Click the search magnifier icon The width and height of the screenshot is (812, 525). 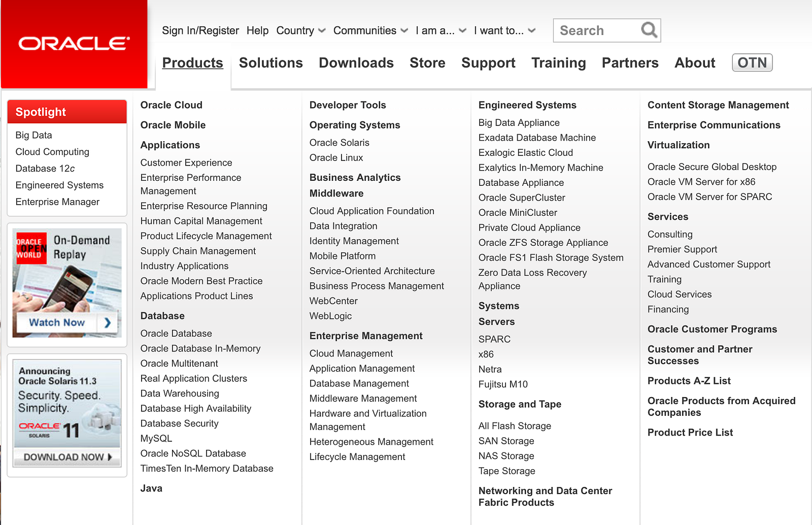[649, 30]
